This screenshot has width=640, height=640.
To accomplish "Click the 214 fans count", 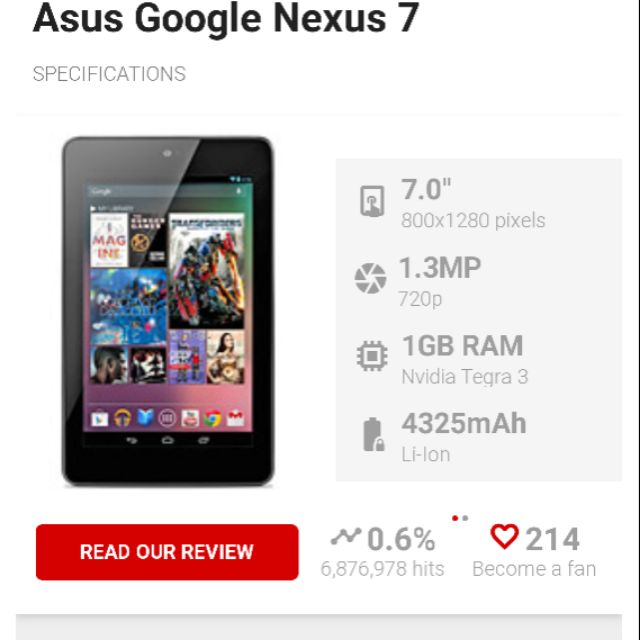I will tap(552, 539).
